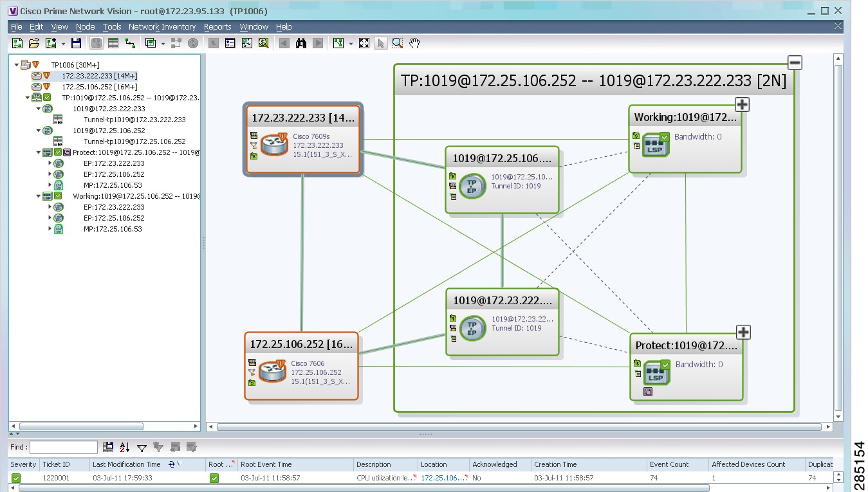Viewport: 868px width, 492px height.
Task: Click the Choose Overlay Type icon
Action: tap(151, 43)
